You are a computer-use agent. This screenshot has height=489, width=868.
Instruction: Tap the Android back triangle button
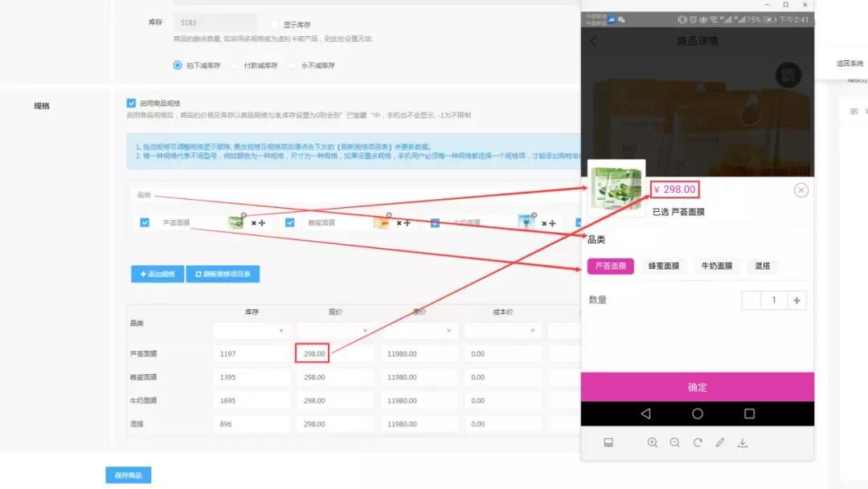point(645,414)
